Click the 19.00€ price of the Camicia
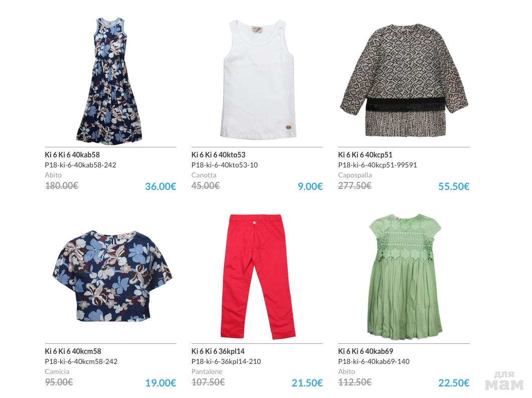The width and height of the screenshot is (532, 398). 160,383
